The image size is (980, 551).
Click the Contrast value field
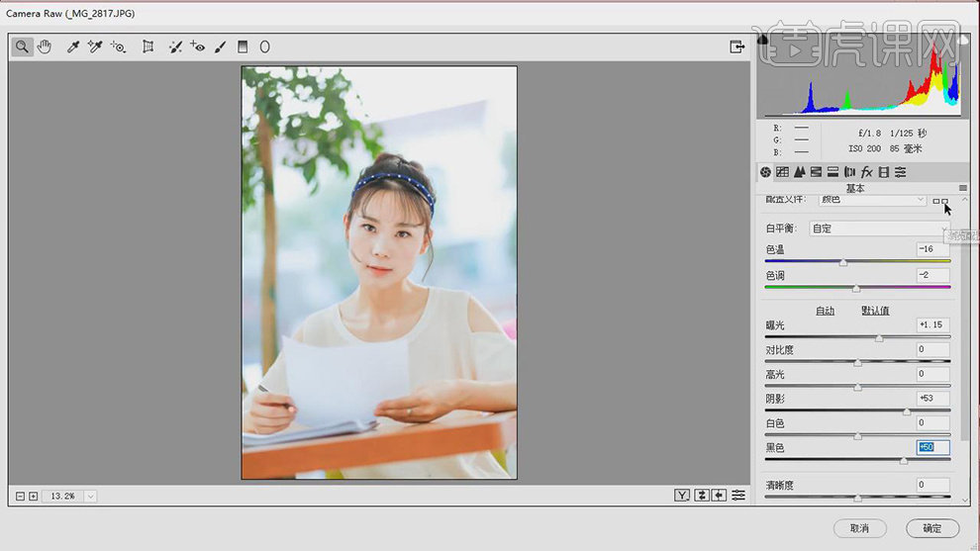[x=933, y=349]
